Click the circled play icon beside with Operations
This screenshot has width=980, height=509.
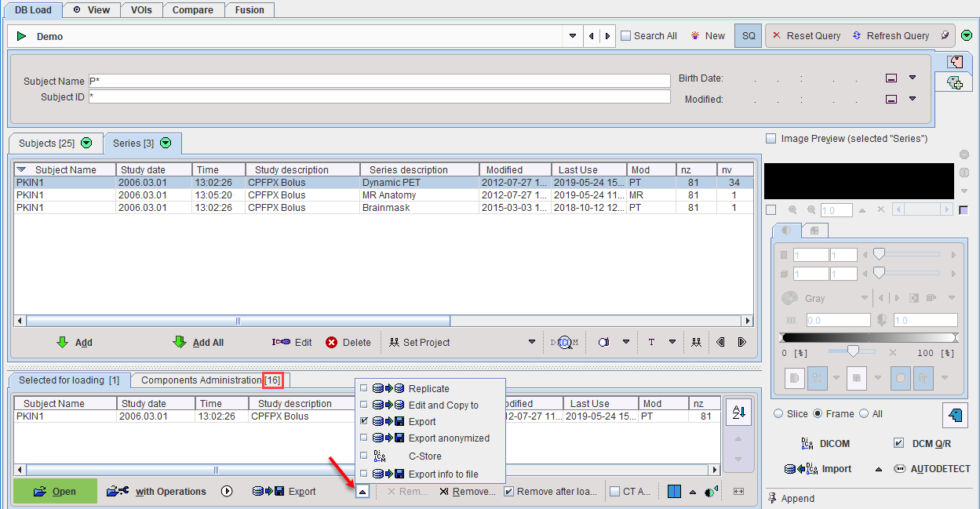pos(228,492)
